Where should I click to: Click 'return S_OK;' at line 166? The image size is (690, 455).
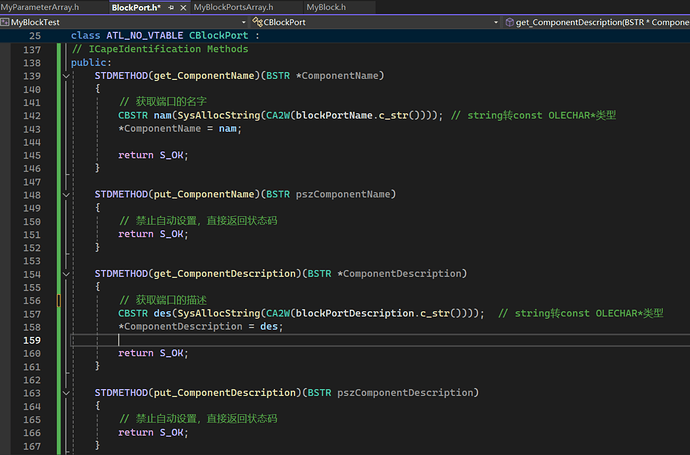153,433
